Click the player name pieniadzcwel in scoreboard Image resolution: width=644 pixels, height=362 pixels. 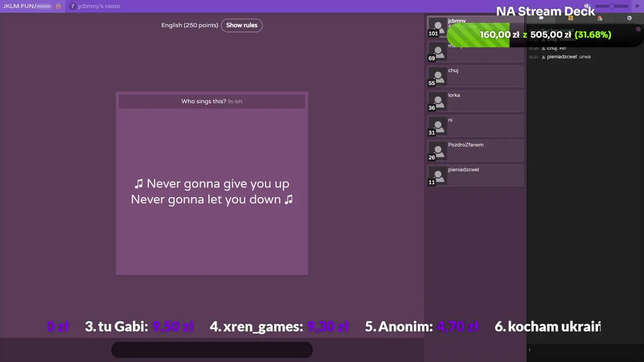pos(463,169)
